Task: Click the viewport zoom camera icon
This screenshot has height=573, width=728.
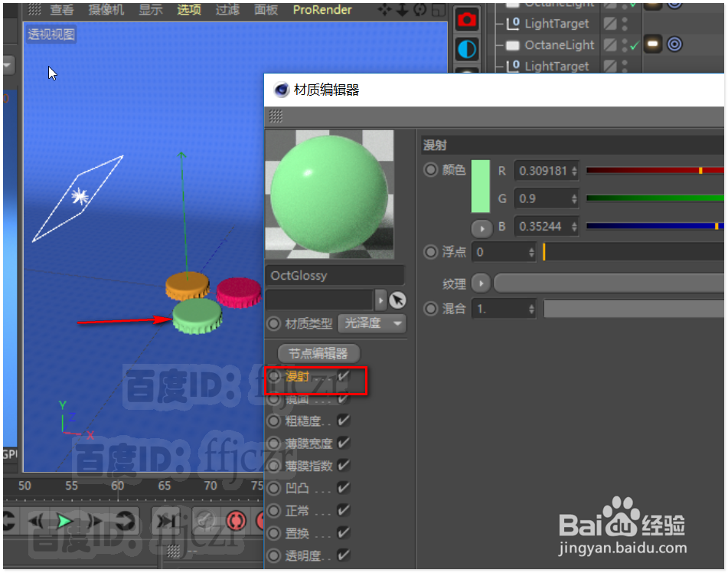Action: pos(402,10)
